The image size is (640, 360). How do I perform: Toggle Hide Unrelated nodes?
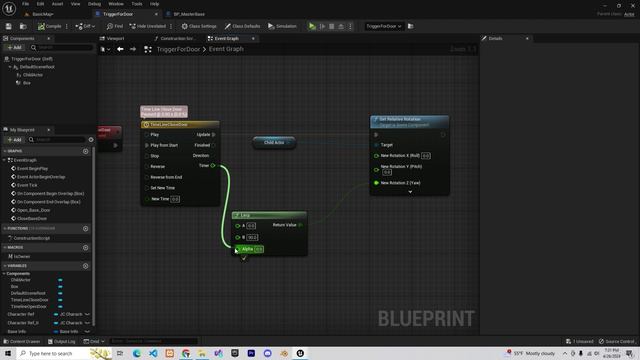coord(148,26)
